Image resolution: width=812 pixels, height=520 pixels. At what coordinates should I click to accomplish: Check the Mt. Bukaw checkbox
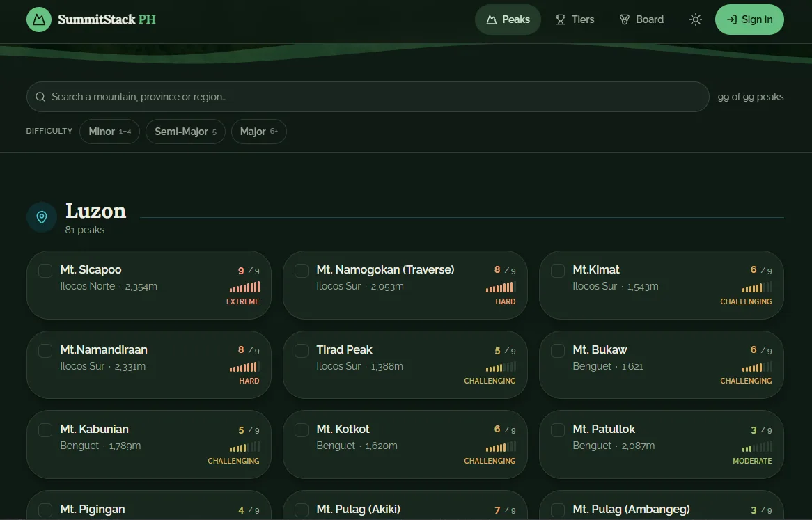pyautogui.click(x=559, y=350)
